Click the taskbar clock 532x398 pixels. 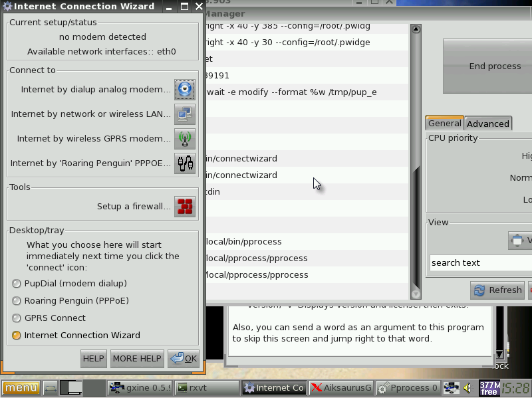pyautogui.click(x=516, y=388)
